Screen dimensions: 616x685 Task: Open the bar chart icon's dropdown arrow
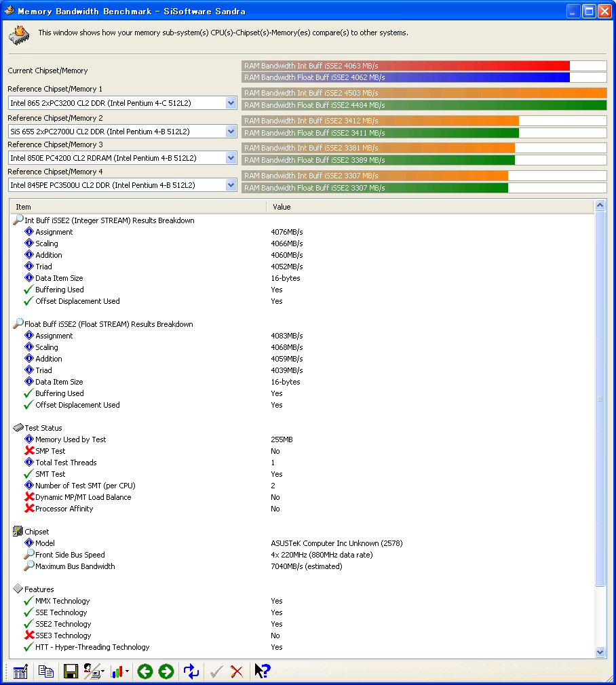[127, 671]
